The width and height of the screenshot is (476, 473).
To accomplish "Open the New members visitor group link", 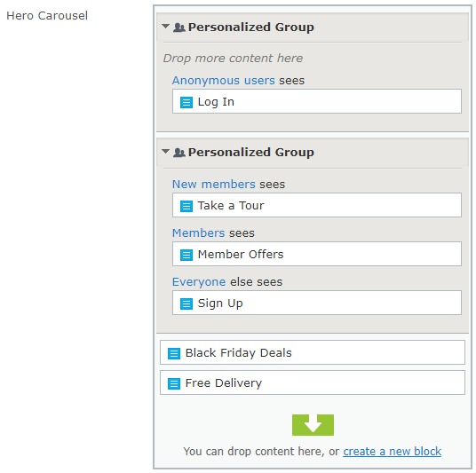I will [x=214, y=185].
